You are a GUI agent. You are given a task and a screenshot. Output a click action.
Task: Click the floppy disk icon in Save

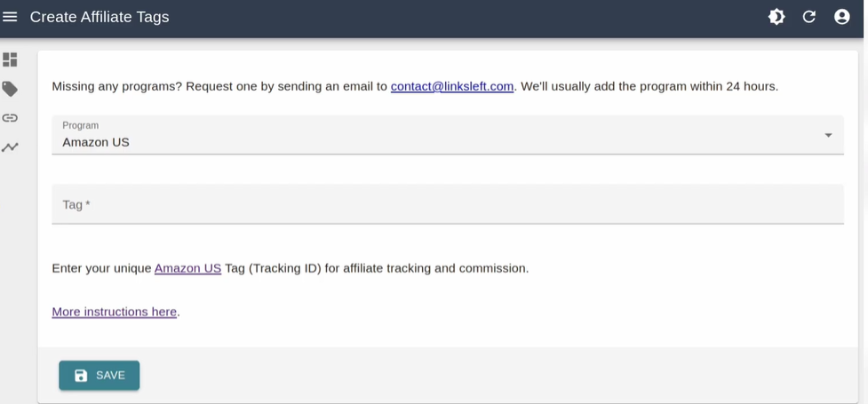[81, 376]
